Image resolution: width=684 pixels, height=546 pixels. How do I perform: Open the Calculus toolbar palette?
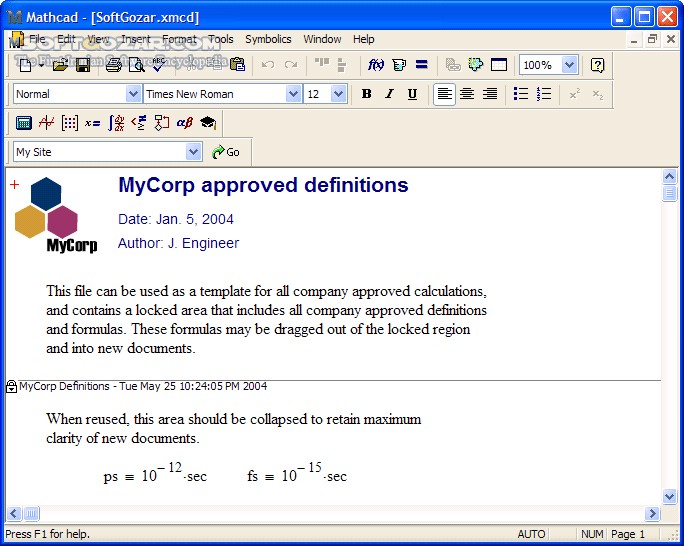116,123
